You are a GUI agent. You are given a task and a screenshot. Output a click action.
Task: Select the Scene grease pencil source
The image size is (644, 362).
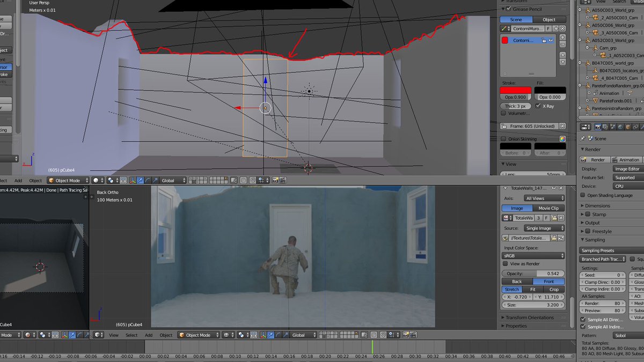[x=516, y=20]
